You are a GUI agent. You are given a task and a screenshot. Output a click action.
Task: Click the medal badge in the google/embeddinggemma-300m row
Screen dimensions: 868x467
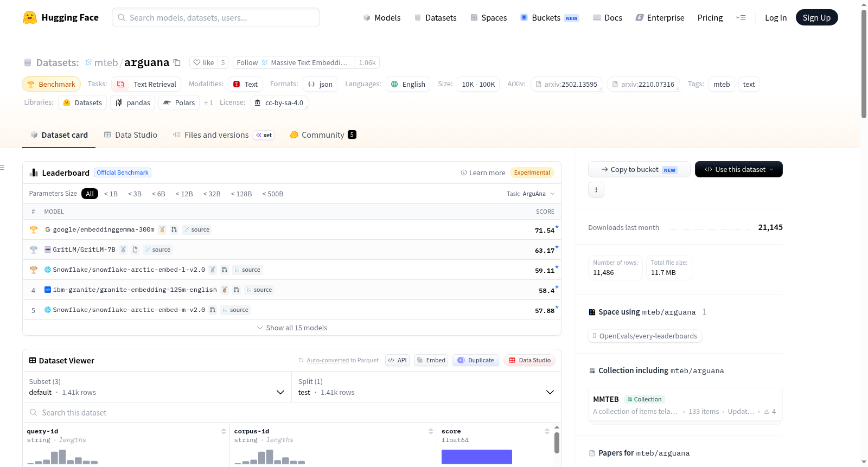pyautogui.click(x=162, y=229)
